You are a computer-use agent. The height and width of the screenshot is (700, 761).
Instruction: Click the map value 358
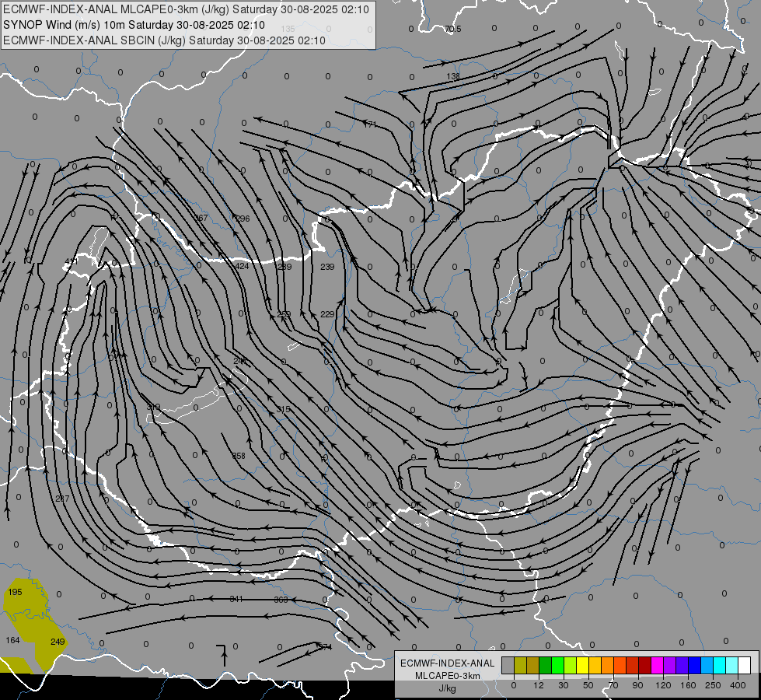tap(239, 456)
